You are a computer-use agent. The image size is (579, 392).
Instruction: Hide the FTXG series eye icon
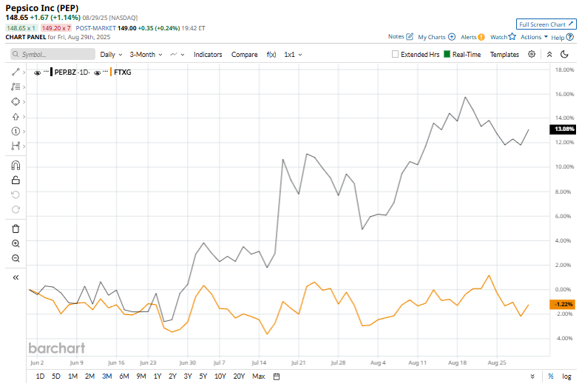[97, 72]
